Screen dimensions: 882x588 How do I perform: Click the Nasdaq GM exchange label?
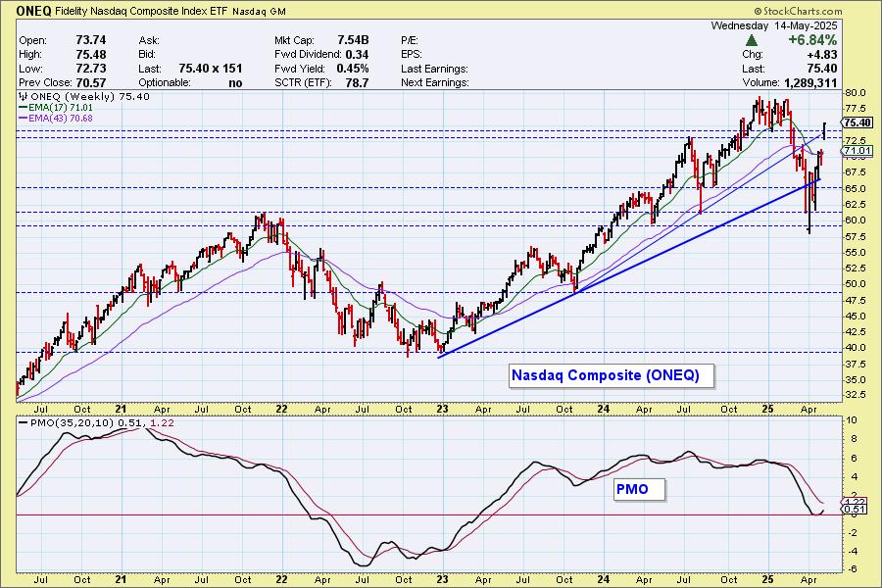259,11
